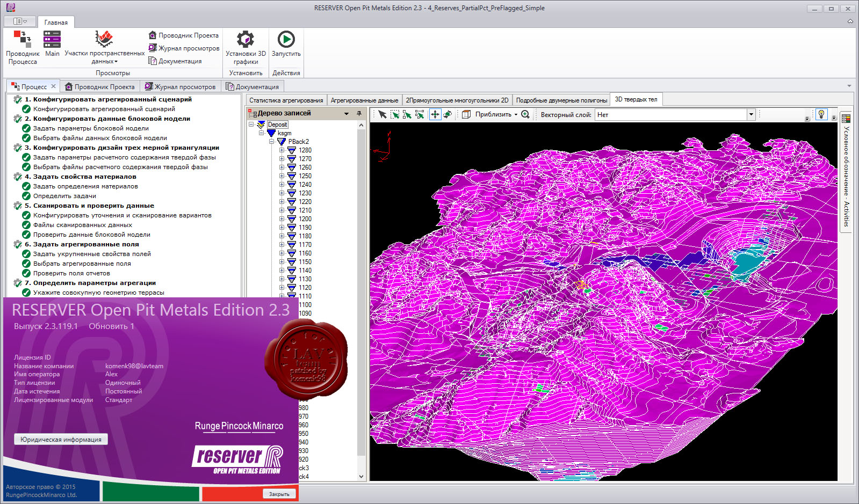This screenshot has height=504, width=859.
Task: Open the legend panel icon on right sidebar
Action: (846, 119)
